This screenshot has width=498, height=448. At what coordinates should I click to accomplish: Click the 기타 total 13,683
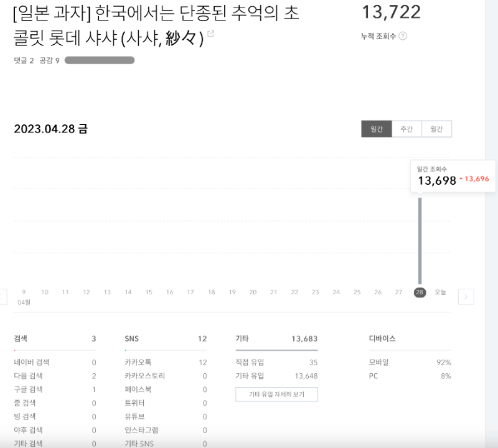click(x=304, y=338)
